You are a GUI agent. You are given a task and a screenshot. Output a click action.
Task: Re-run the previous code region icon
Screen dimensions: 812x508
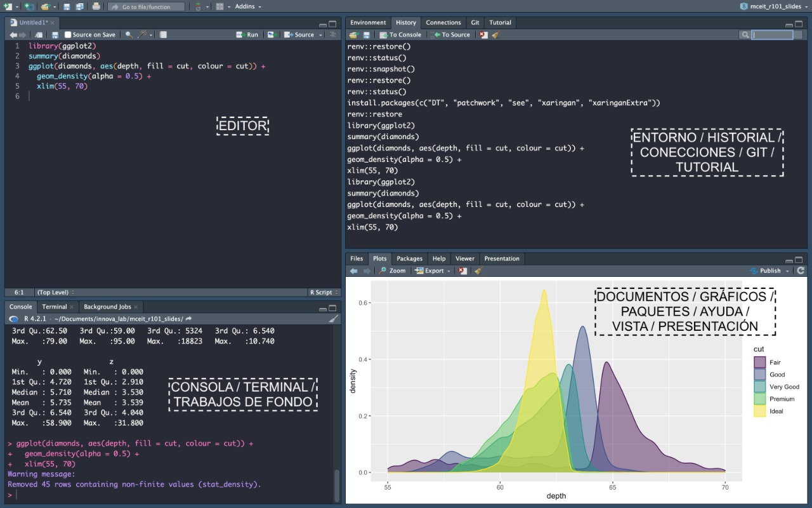pyautogui.click(x=272, y=35)
